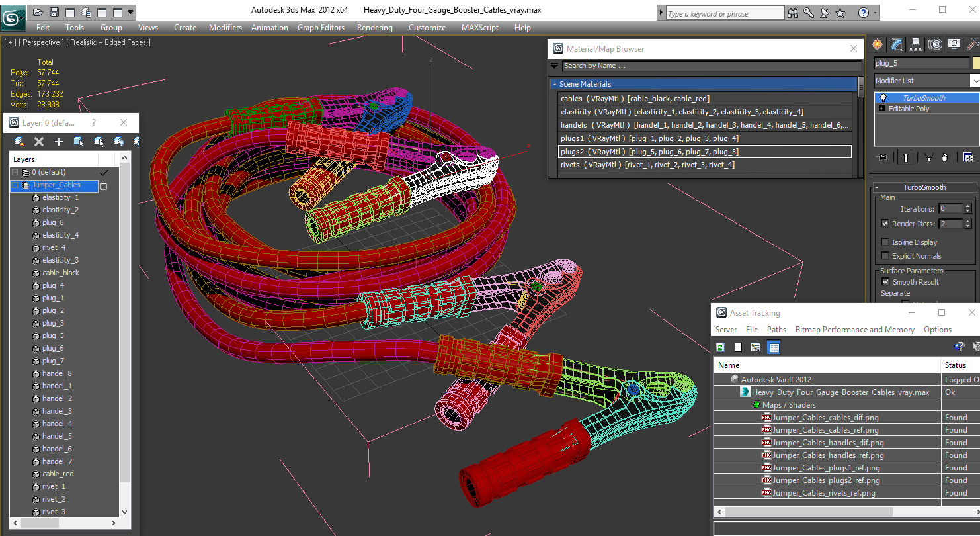
Task: Select Jumper_Cables_handles_dif.png in Asset Tracking
Action: [828, 443]
